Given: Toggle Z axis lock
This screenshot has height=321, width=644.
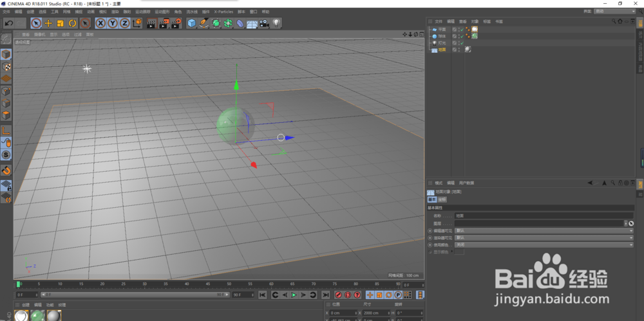Looking at the screenshot, I should pyautogui.click(x=125, y=23).
